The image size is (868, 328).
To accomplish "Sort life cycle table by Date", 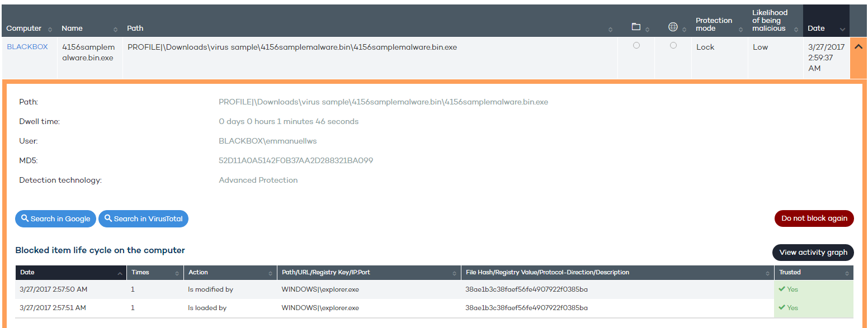I will pyautogui.click(x=120, y=273).
